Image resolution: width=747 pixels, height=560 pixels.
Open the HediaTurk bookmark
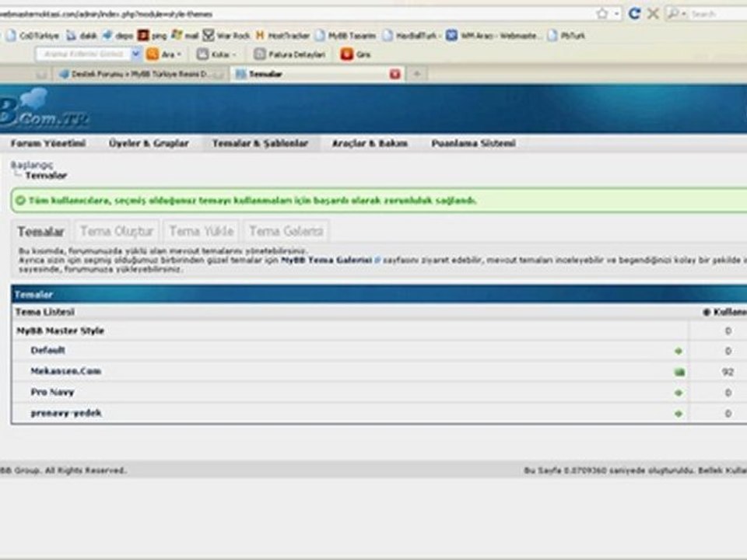(x=411, y=35)
